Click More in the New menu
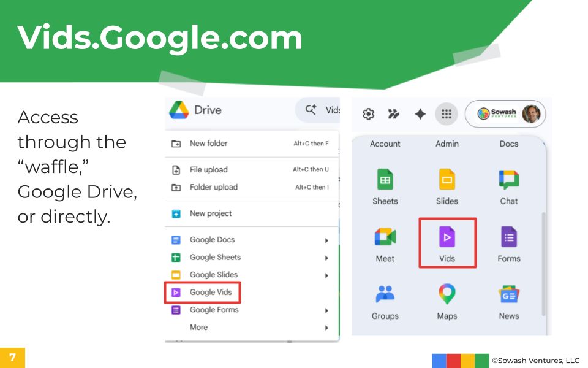588x368 pixels. click(252, 327)
